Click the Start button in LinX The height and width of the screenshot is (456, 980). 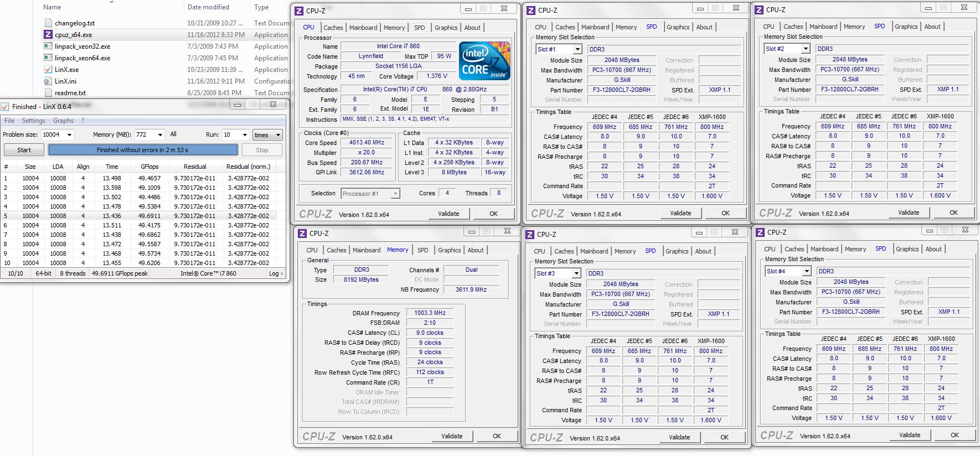point(24,150)
